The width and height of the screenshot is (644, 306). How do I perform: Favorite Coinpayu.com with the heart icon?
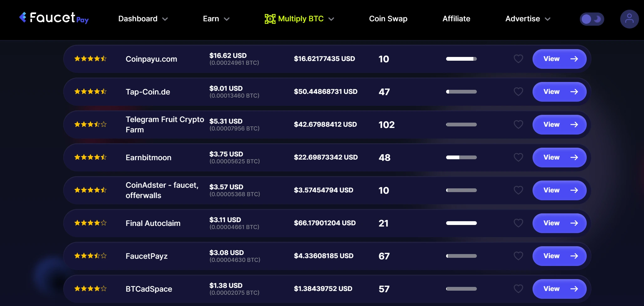518,59
